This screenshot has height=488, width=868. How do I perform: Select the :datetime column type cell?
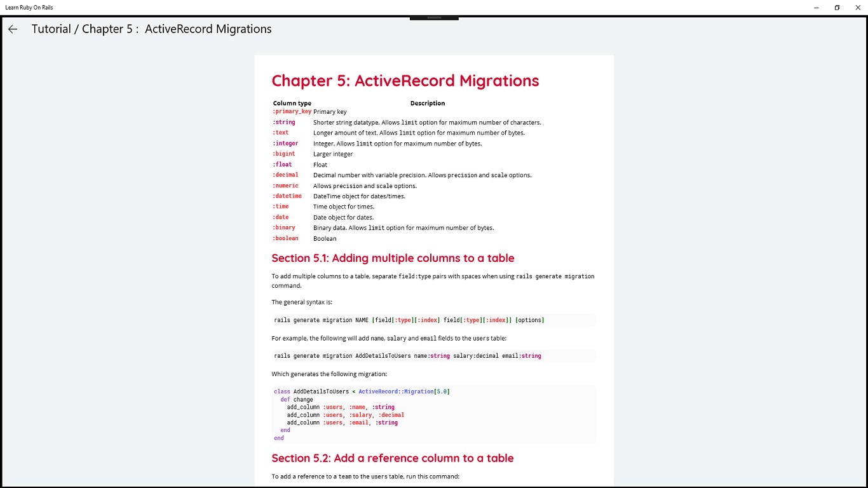pos(287,196)
